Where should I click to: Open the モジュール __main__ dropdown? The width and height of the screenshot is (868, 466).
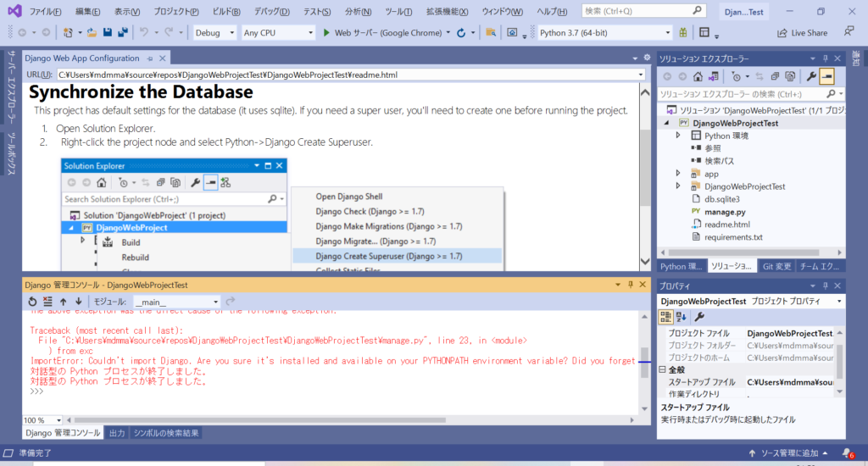176,302
